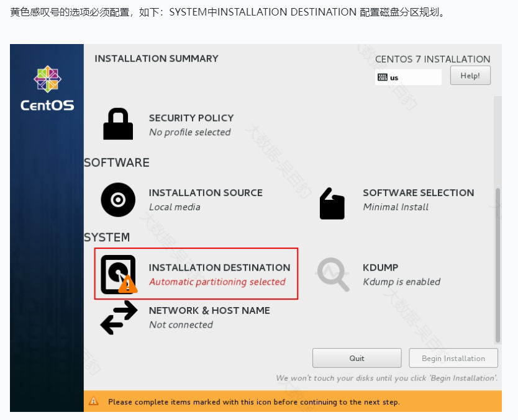The width and height of the screenshot is (518, 420).
Task: Open the Network & Host Name arrows icon
Action: coord(119,318)
